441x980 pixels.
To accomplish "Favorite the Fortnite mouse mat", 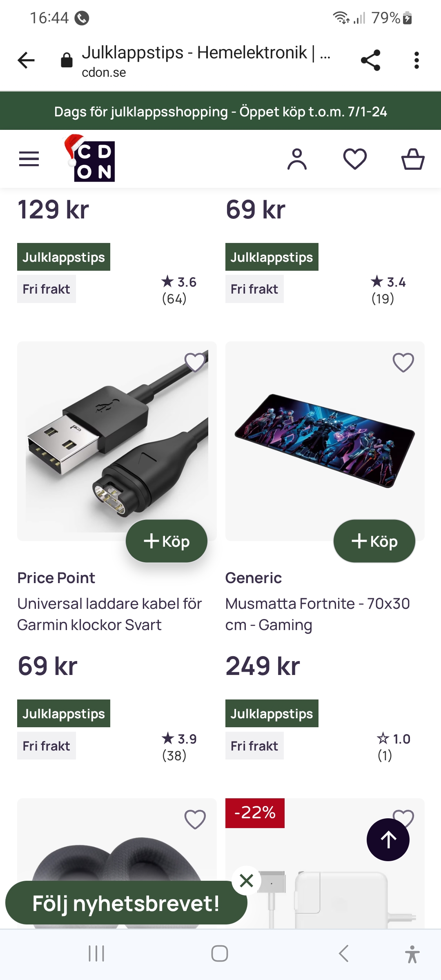I will (403, 362).
